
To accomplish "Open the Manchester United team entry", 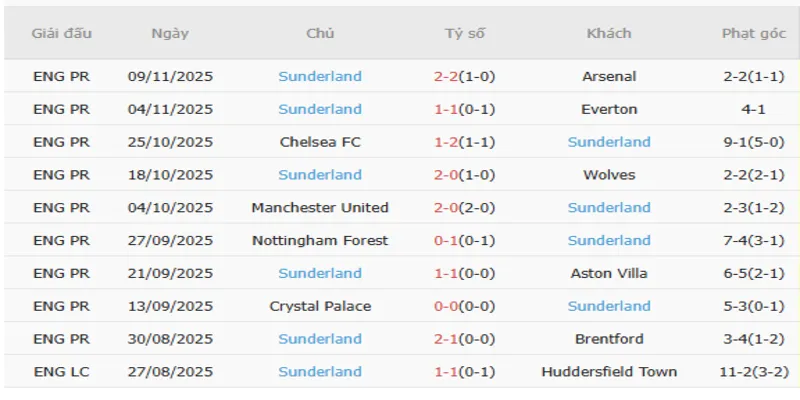I will (320, 208).
